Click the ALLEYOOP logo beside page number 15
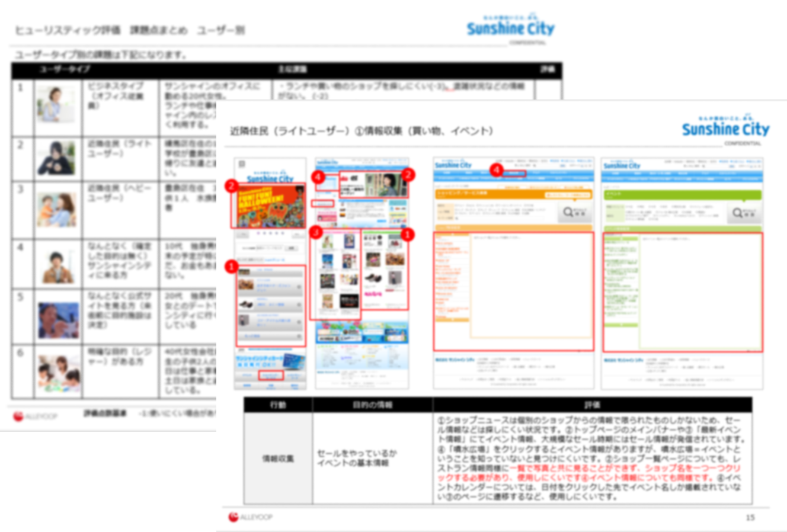 coord(251,517)
